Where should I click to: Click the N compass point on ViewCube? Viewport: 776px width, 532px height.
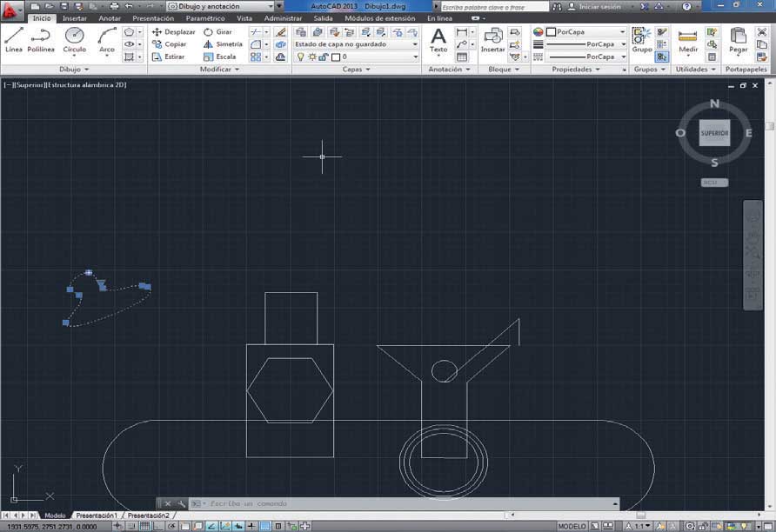click(714, 103)
